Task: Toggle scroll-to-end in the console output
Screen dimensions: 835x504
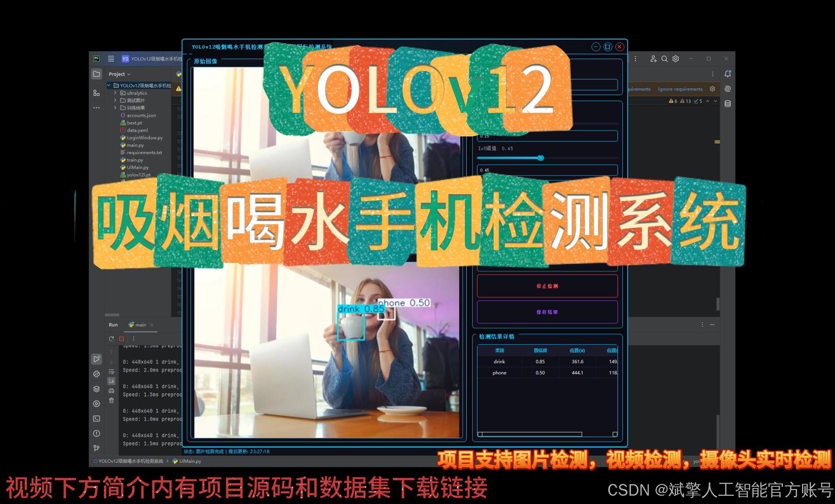Action: click(112, 381)
